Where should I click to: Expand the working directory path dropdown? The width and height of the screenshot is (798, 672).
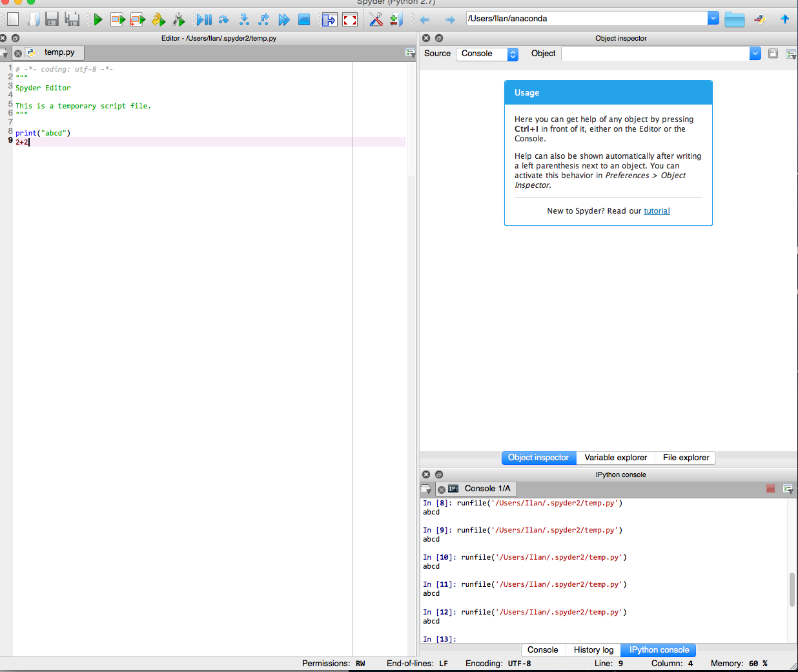pyautogui.click(x=713, y=19)
